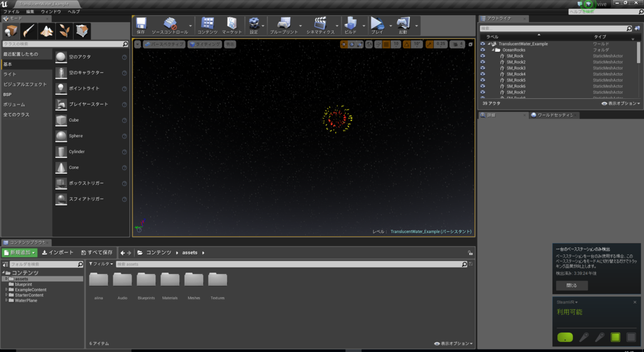Viewport: 644px width, 352px height.
Task: Open the Blueprints (ブループリント) toolbar icon
Action: (x=284, y=25)
